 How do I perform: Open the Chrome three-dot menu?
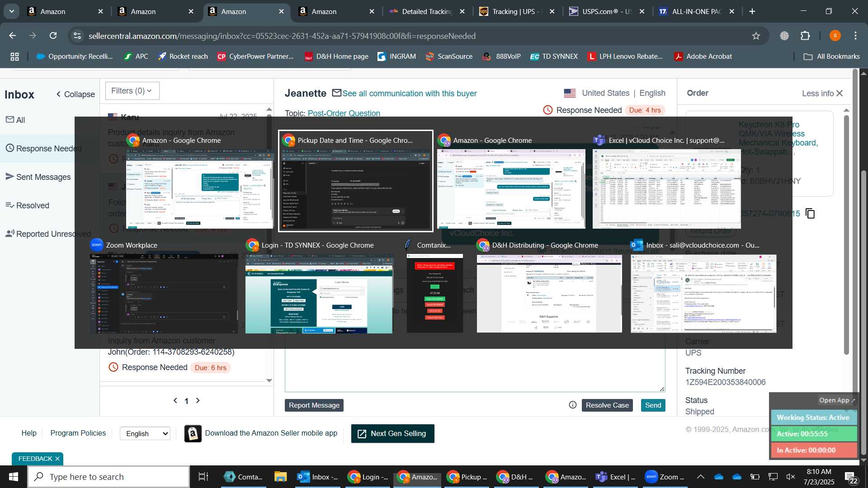point(855,36)
